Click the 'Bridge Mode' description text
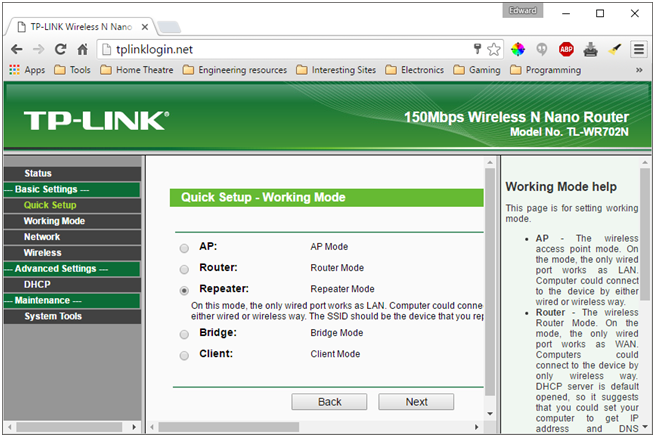This screenshot has width=655, height=437. pos(337,333)
